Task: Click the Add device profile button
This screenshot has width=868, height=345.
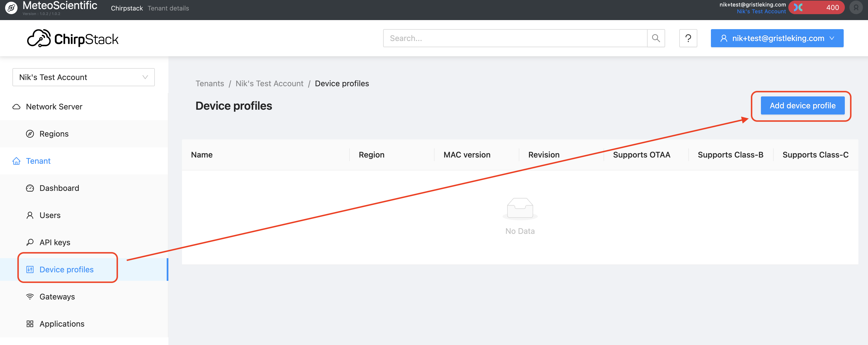Action: coord(802,105)
